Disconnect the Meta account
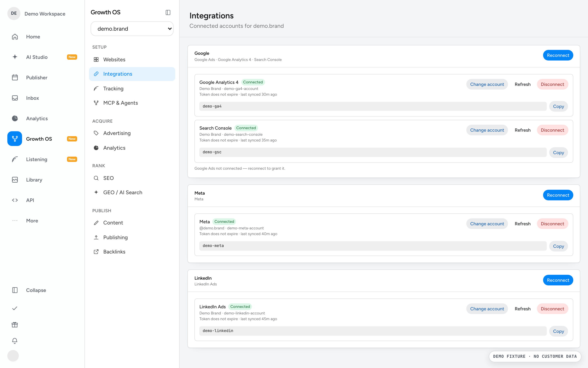 pos(552,224)
